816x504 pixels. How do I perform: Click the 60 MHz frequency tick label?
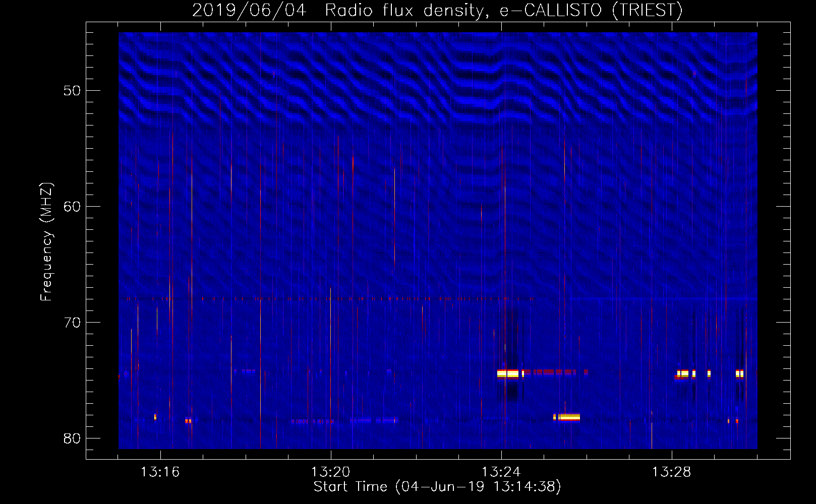point(72,207)
